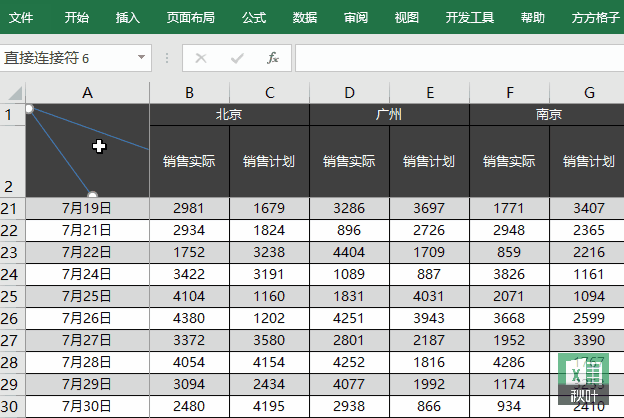This screenshot has height=418, width=624.
Task: Open the 帮助 tab
Action: tap(533, 18)
